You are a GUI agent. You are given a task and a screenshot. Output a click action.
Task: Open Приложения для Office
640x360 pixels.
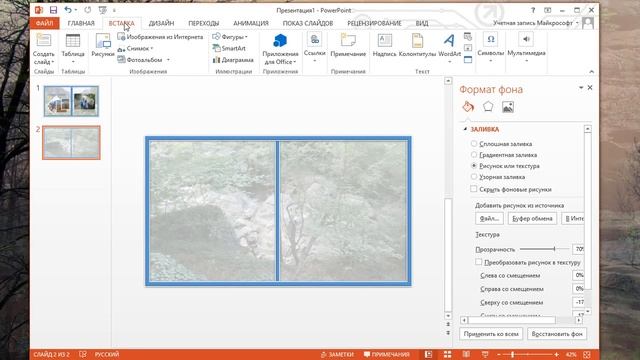(x=280, y=49)
